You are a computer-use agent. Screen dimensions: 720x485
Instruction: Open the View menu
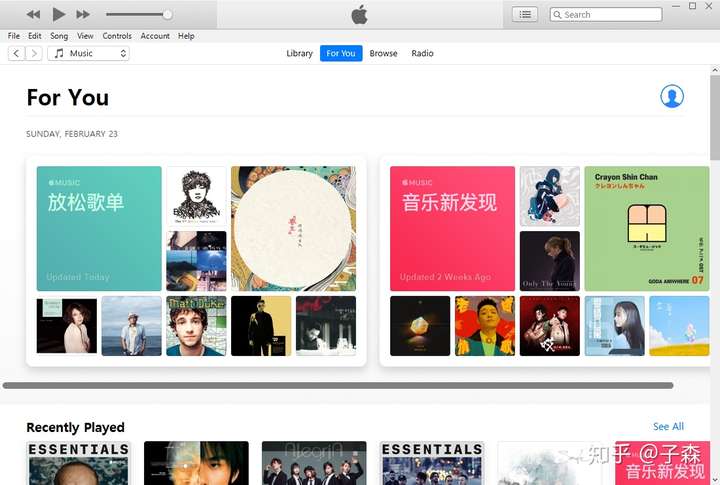click(x=85, y=36)
